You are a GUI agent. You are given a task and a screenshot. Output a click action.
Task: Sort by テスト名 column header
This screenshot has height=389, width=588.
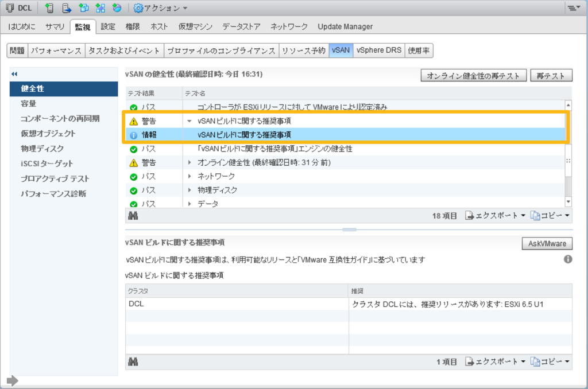[377, 94]
